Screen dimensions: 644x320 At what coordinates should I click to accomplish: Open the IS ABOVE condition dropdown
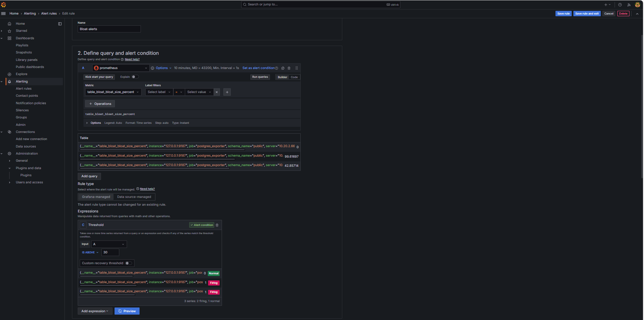90,252
